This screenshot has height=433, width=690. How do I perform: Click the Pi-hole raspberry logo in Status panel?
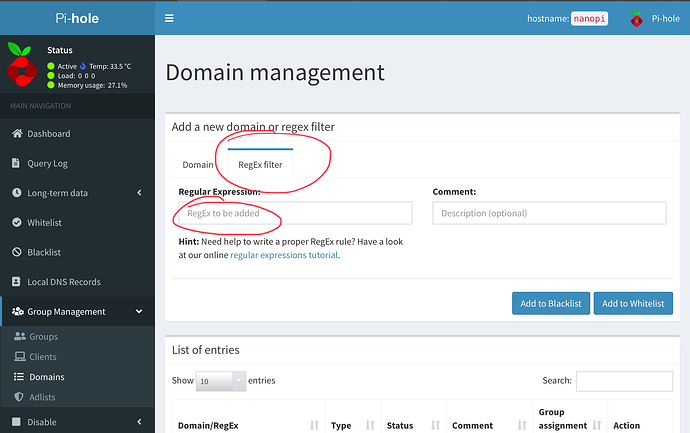pos(22,64)
